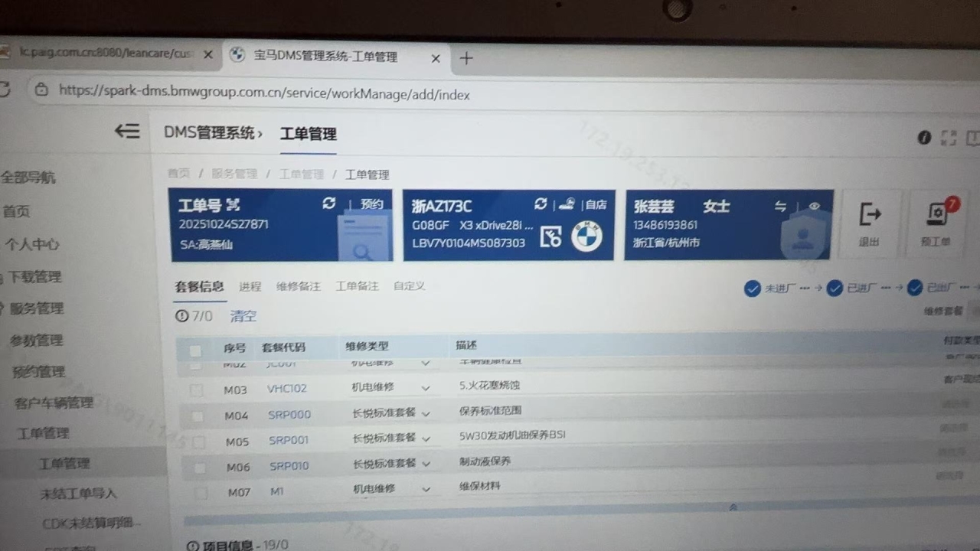Click the 退出 exit icon button
This screenshot has height=551, width=980.
click(870, 223)
